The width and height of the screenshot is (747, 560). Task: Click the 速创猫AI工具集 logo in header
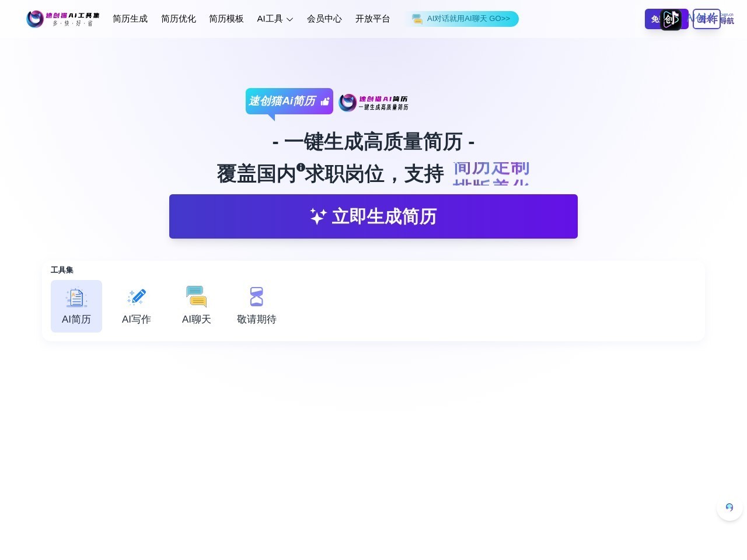(x=63, y=19)
